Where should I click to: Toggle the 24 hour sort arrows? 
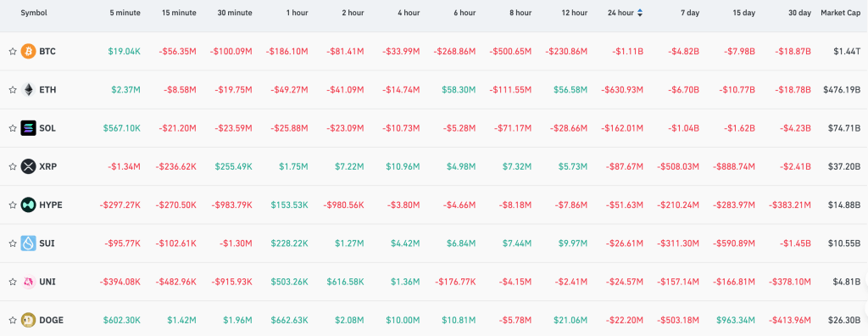(641, 13)
